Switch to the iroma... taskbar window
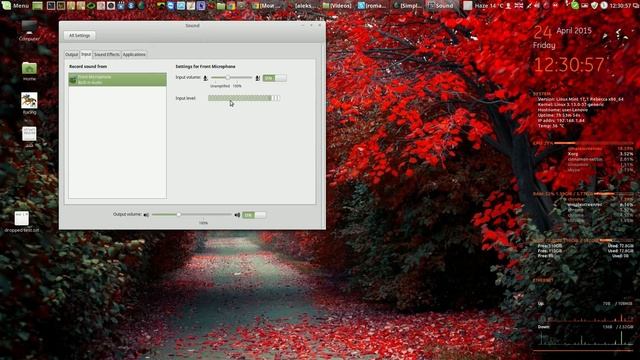 (372, 6)
